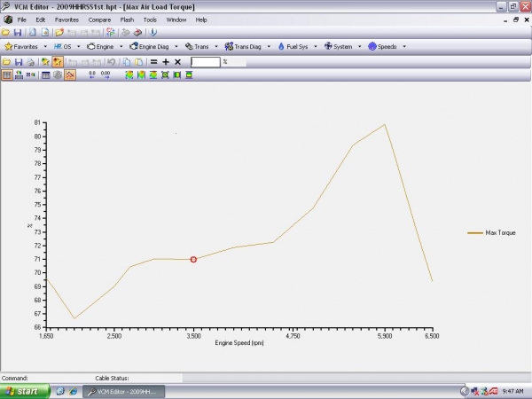Expand the Engine Diag dropdown arrow

(x=176, y=46)
